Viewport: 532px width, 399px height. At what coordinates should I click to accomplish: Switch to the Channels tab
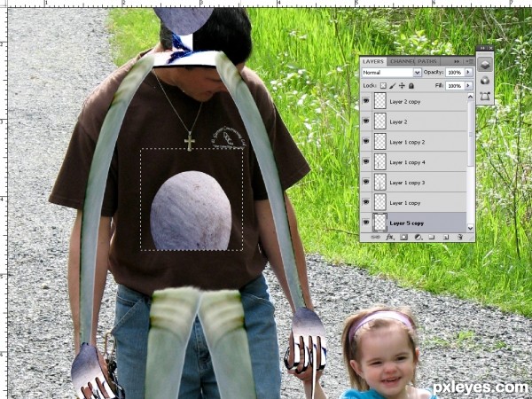pyautogui.click(x=402, y=61)
